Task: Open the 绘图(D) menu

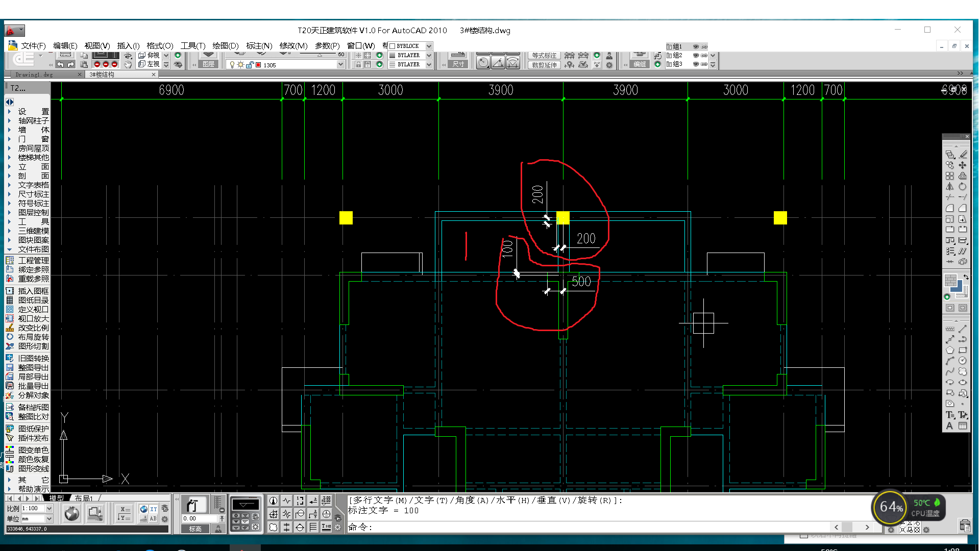Action: 225,45
